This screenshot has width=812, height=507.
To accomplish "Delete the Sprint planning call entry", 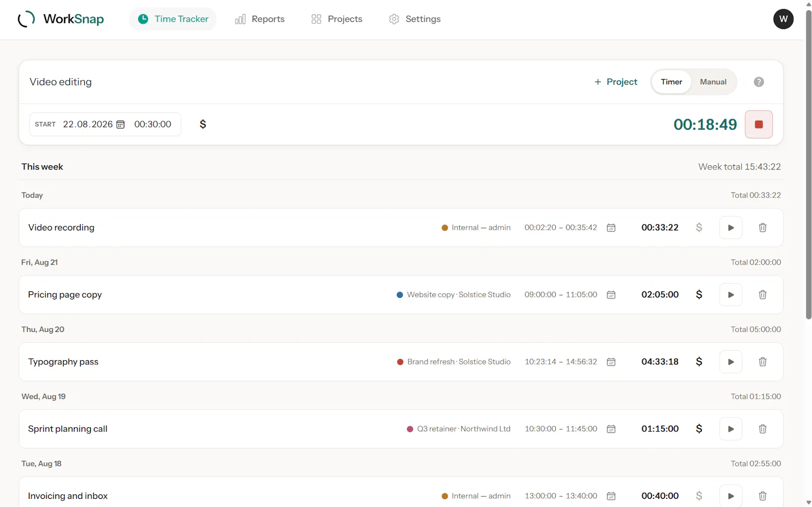I will (x=762, y=429).
